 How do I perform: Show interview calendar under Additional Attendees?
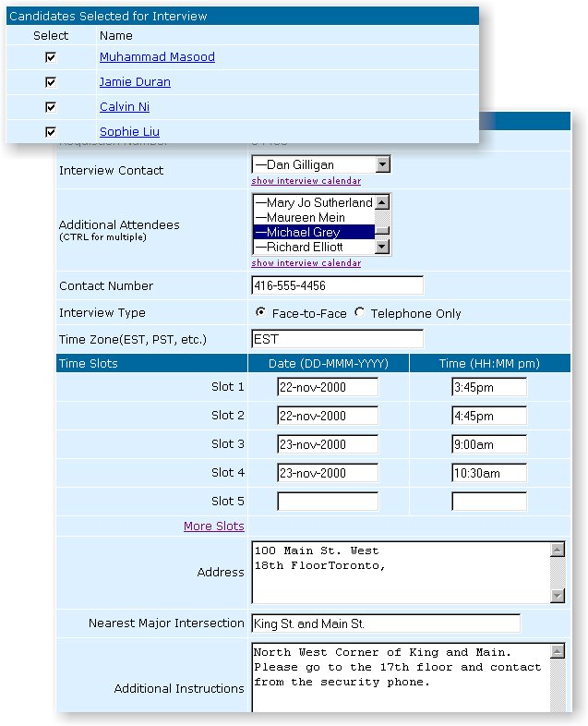(306, 263)
